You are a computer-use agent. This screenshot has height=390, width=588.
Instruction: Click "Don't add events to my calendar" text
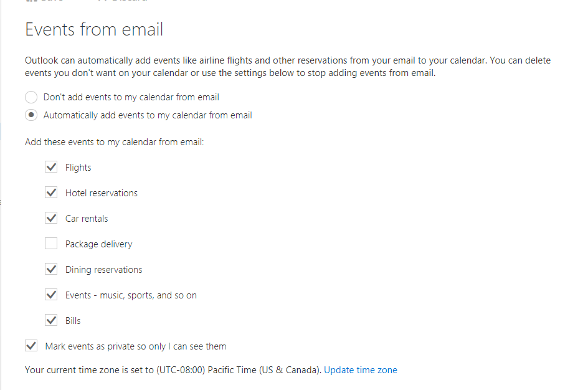pyautogui.click(x=131, y=97)
